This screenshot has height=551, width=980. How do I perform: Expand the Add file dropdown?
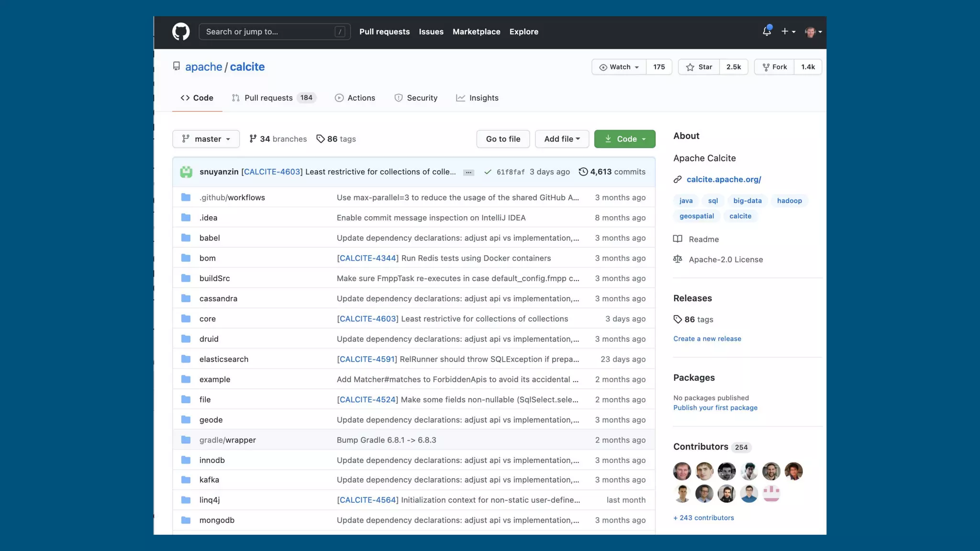tap(562, 139)
